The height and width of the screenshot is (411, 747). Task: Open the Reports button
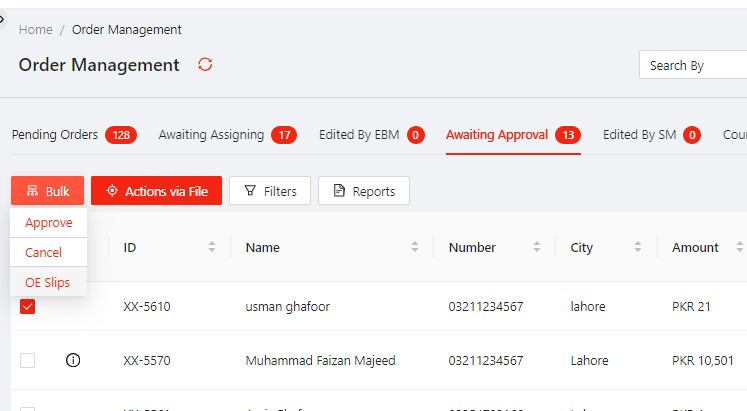pos(364,191)
